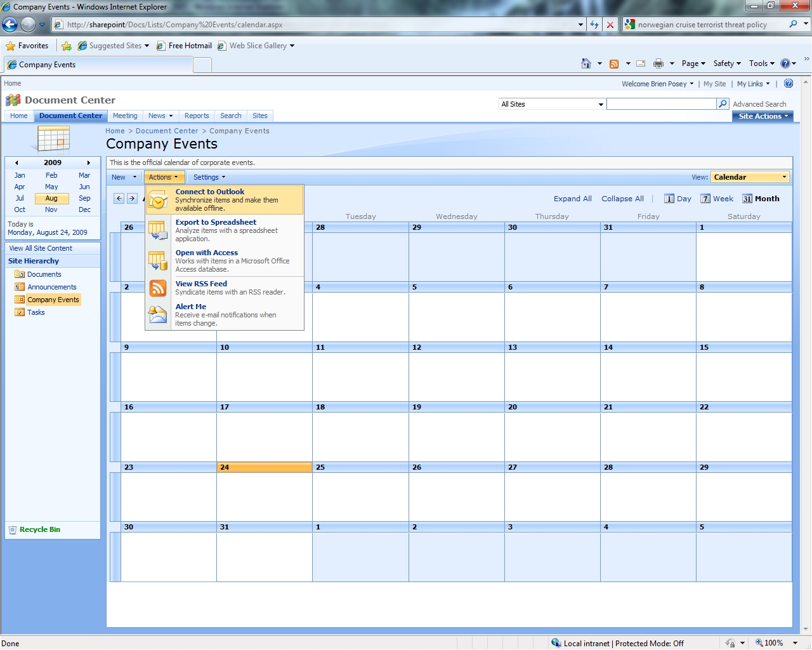This screenshot has height=650, width=812.
Task: Click the Export to Spreadsheet icon
Action: point(158,230)
